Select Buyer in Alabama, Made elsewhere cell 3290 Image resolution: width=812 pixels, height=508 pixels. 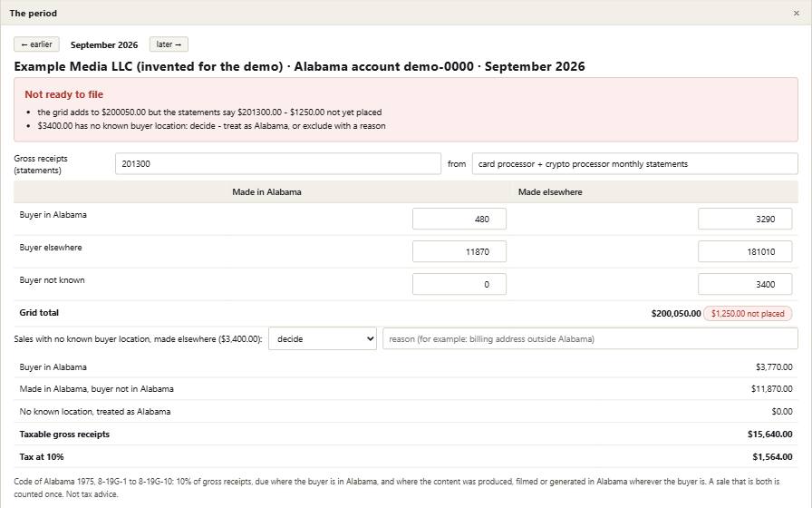(745, 219)
